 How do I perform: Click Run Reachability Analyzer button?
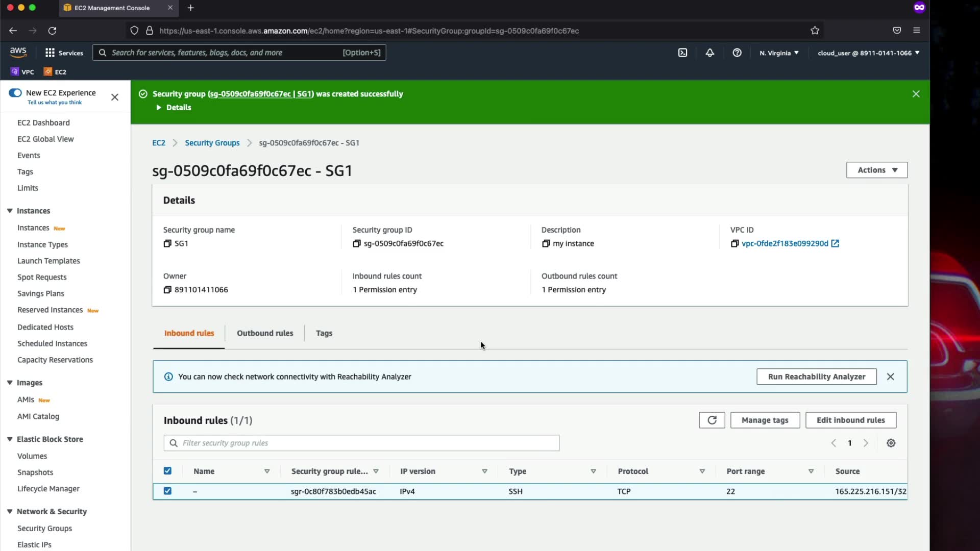[816, 377]
